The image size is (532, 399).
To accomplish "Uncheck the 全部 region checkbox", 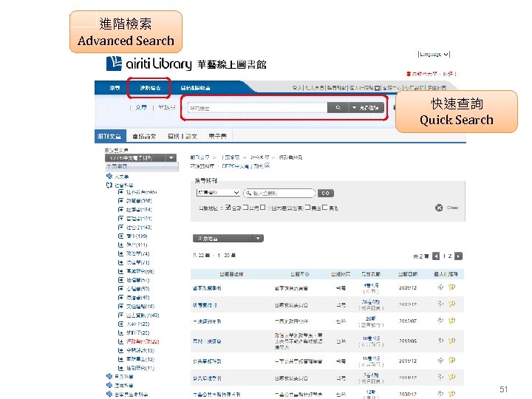I will 228,208.
